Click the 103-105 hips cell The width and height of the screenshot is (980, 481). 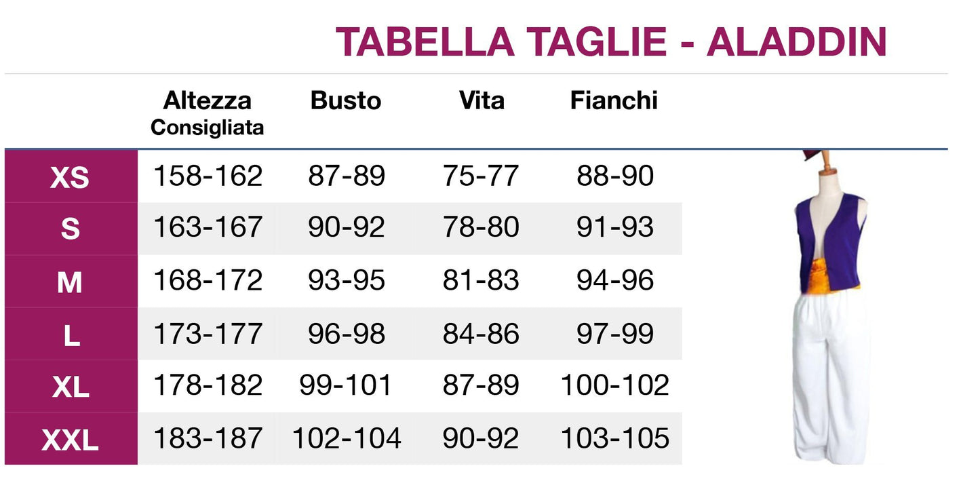pos(615,438)
